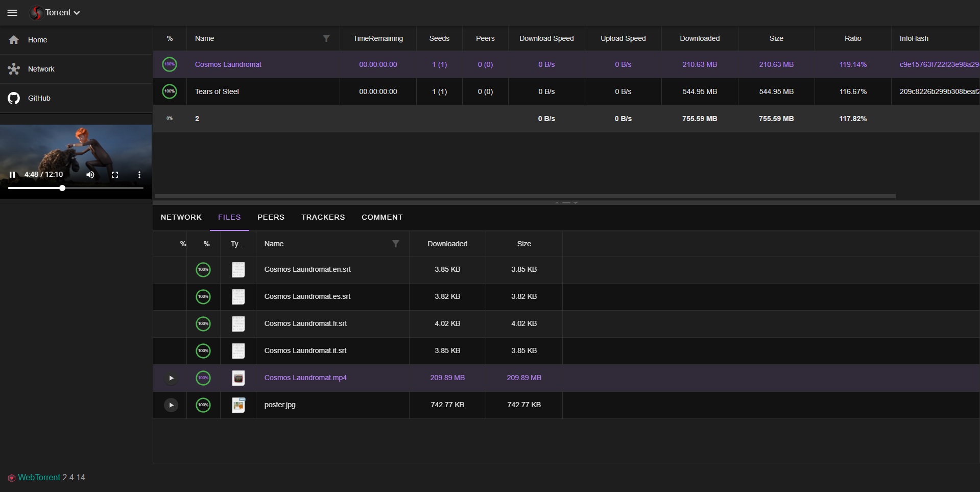Click the 119.14% ratio cell
This screenshot has width=980, height=492.
point(853,64)
